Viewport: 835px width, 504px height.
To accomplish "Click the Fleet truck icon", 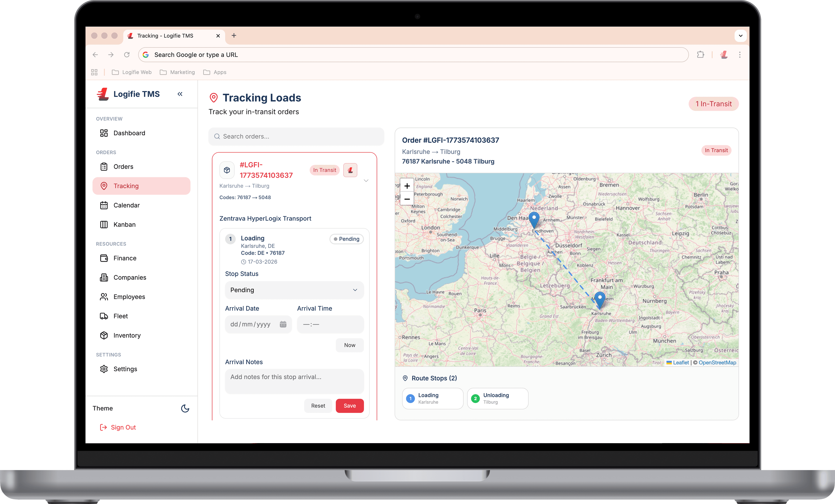I will 104,316.
